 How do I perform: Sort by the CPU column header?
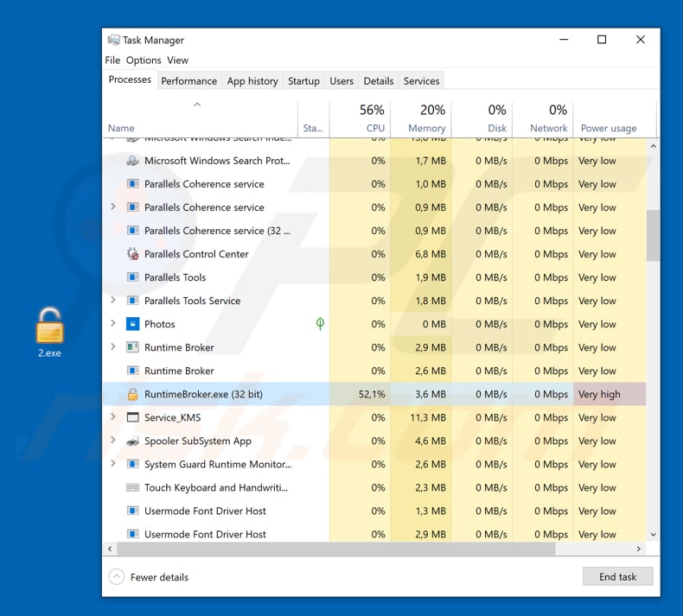(360, 119)
